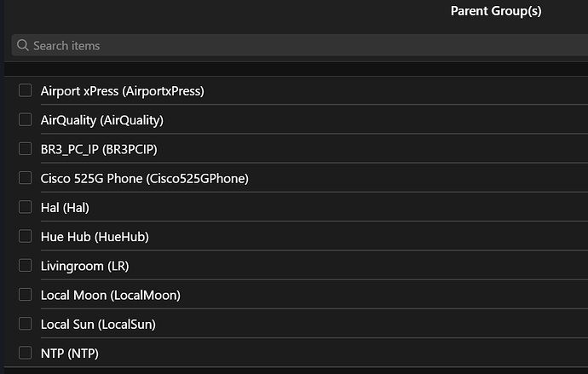Click the Parent Group(s) heading
588x374 pixels.
pos(495,11)
